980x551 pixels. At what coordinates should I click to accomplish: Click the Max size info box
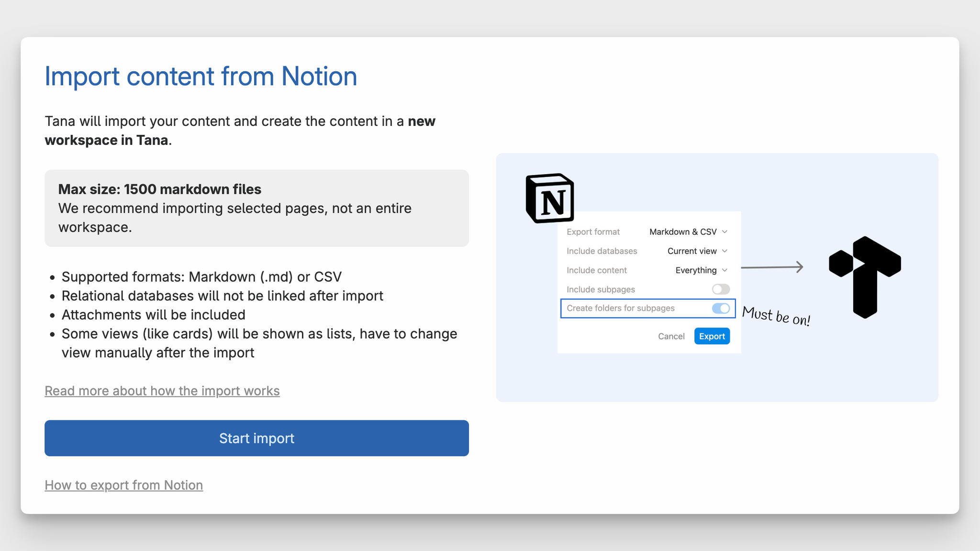click(x=256, y=208)
